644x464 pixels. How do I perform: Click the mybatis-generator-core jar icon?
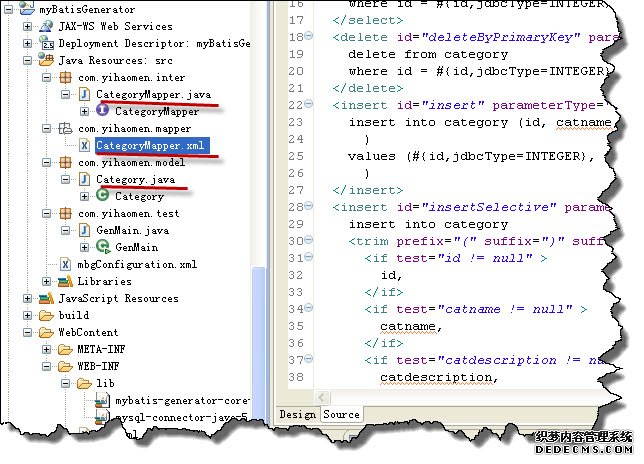(102, 401)
